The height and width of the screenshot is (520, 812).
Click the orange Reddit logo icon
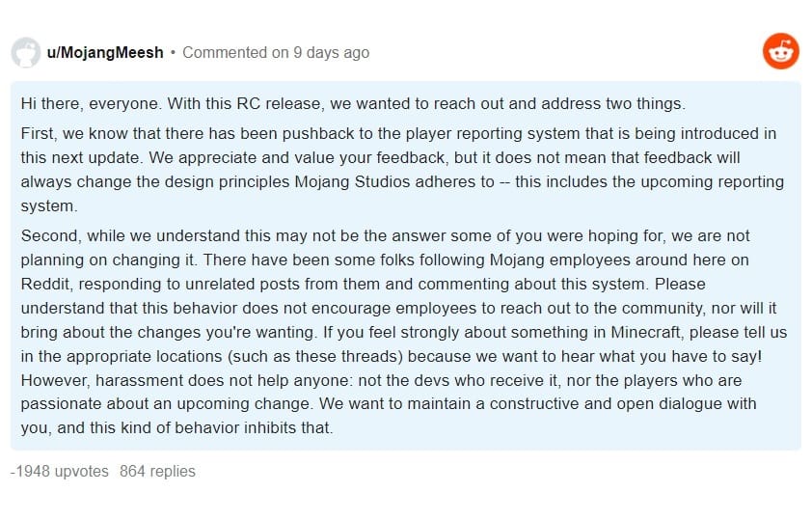click(x=780, y=51)
